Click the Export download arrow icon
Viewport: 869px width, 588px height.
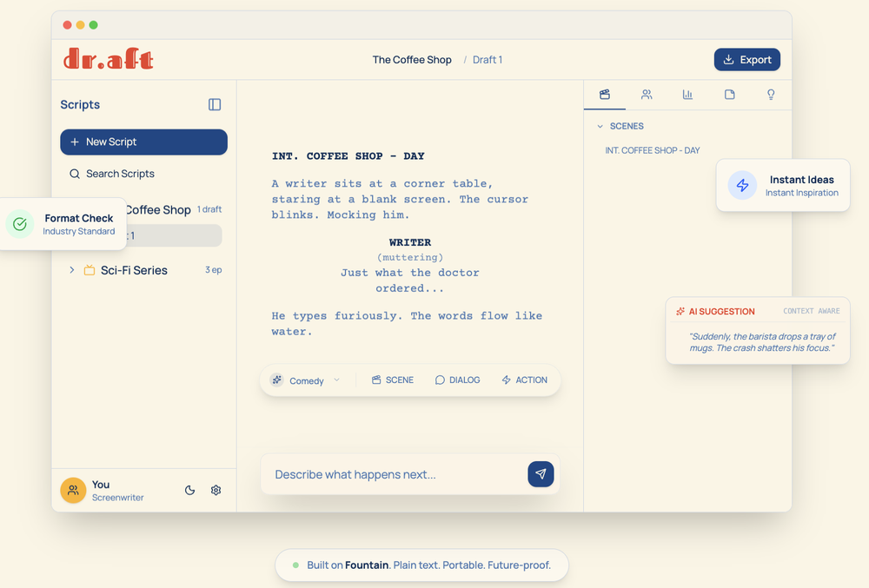click(729, 59)
